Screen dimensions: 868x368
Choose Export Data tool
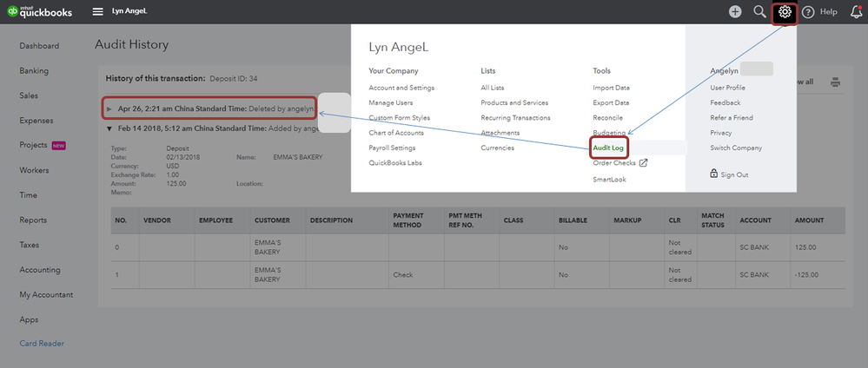tap(611, 103)
